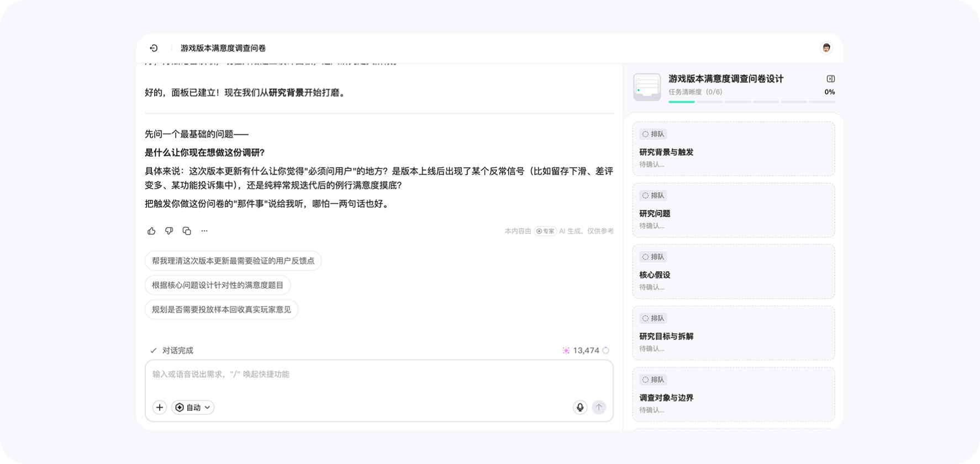Click the 排队 badge on 研究问题 card
Screen dimensions: 980x464
[653, 196]
